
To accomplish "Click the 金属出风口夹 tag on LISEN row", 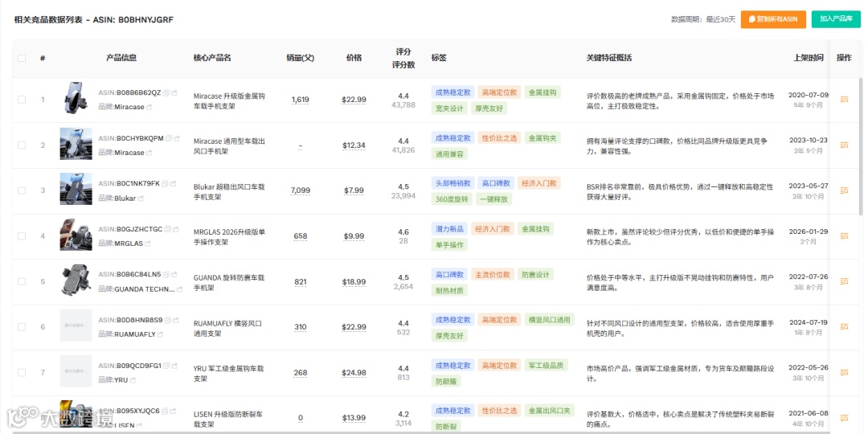I will point(550,411).
